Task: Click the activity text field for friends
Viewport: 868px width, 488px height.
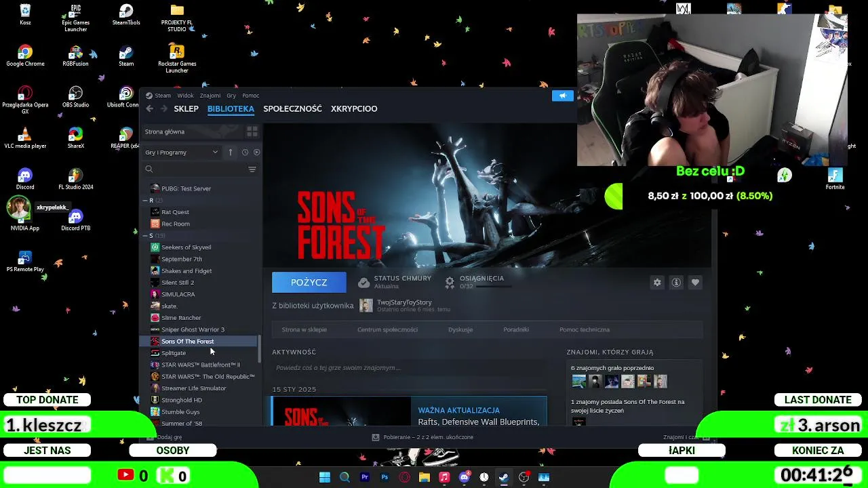Action: pyautogui.click(x=409, y=368)
